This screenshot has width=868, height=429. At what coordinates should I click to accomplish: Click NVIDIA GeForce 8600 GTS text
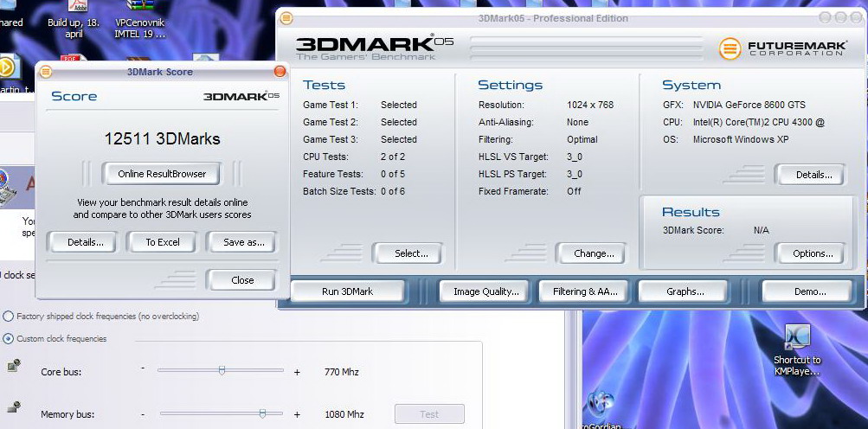tap(749, 105)
